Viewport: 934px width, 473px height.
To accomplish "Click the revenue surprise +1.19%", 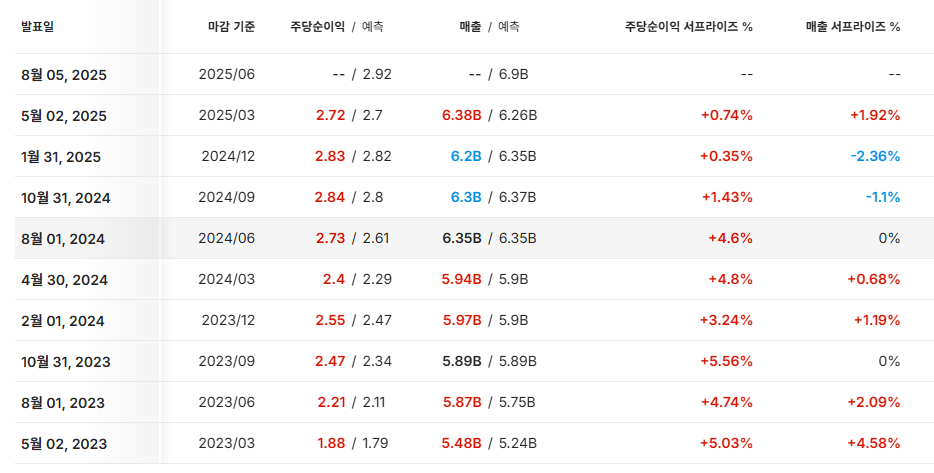I will tap(877, 320).
